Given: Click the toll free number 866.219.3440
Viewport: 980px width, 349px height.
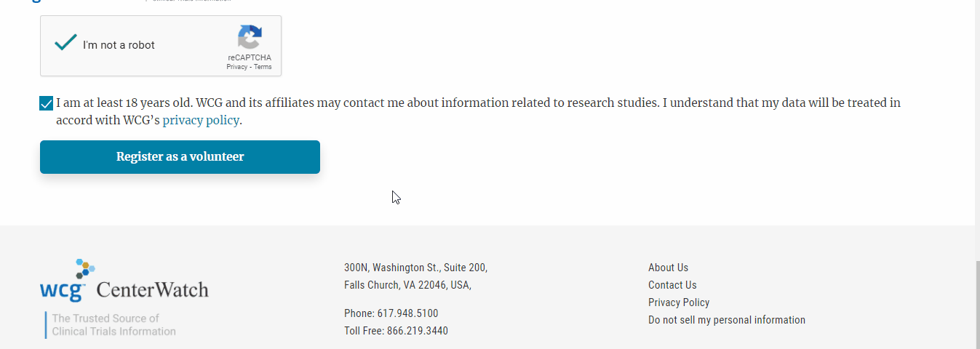Looking at the screenshot, I should coord(417,331).
